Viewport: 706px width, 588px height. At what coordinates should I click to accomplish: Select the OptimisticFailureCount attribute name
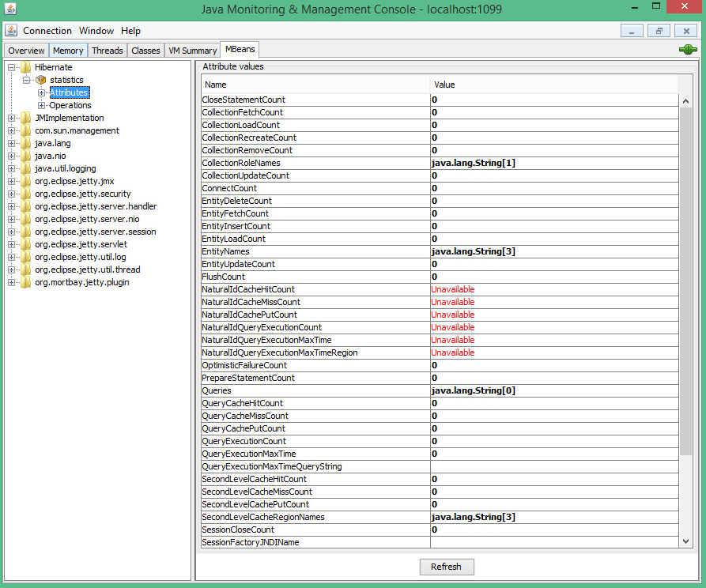tap(244, 365)
